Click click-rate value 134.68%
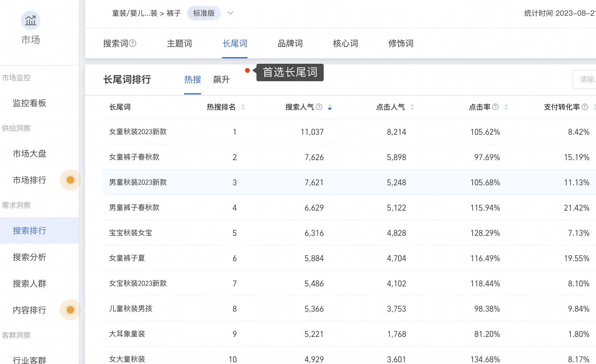Image resolution: width=596 pixels, height=364 pixels. click(x=485, y=359)
